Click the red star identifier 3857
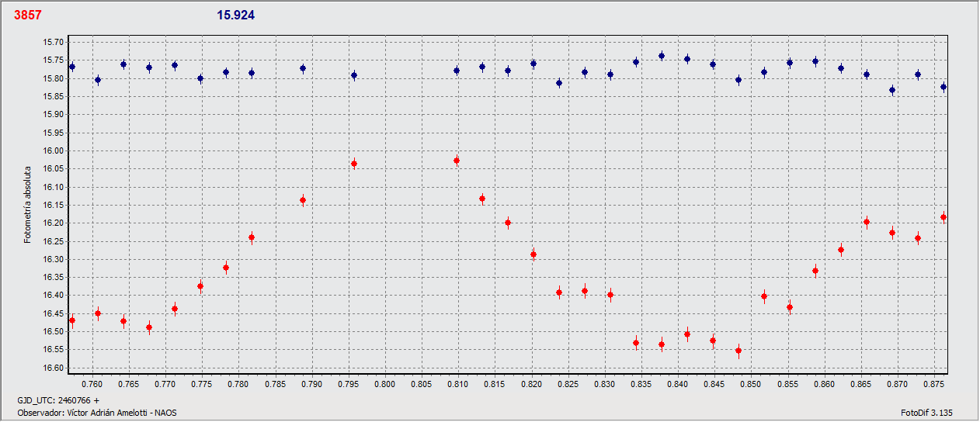This screenshot has width=980, height=422. [27, 16]
